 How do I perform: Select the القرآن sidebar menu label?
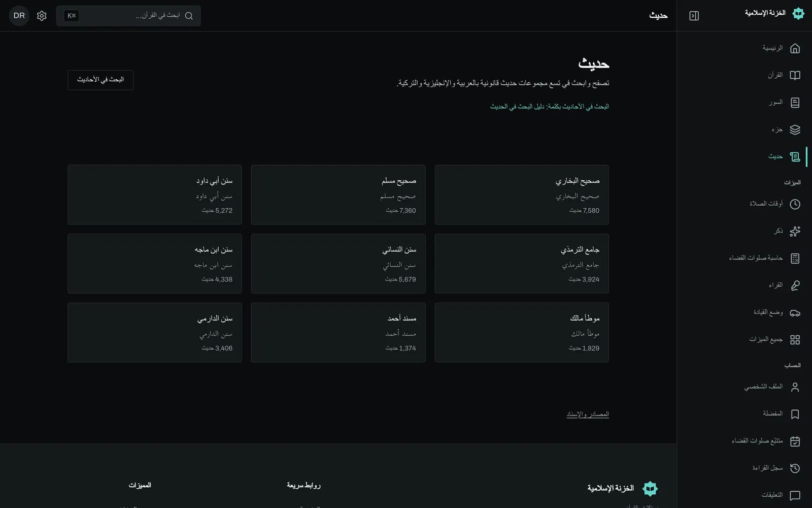point(775,75)
